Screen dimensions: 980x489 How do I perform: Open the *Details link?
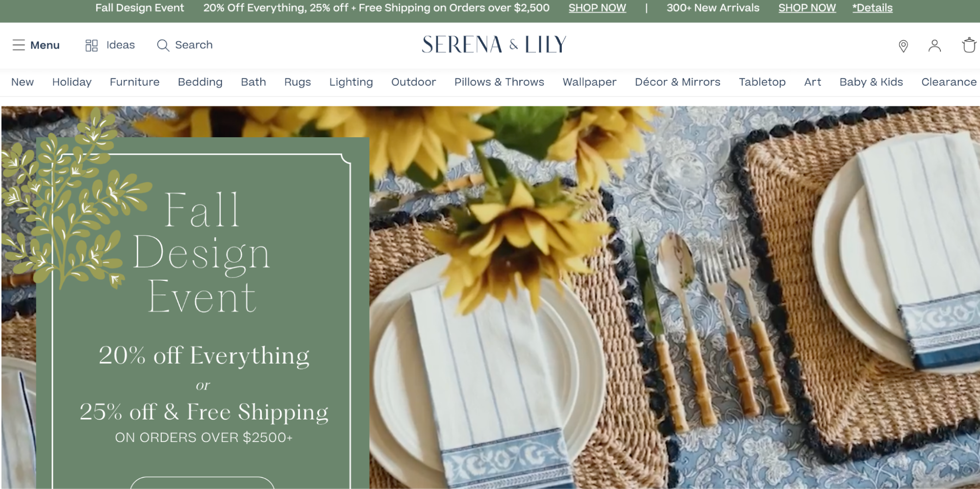[872, 8]
